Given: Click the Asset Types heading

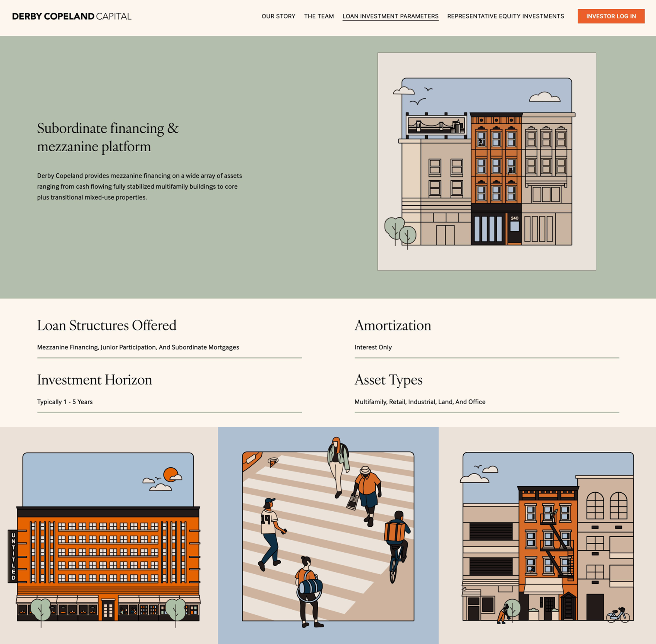Looking at the screenshot, I should (388, 380).
